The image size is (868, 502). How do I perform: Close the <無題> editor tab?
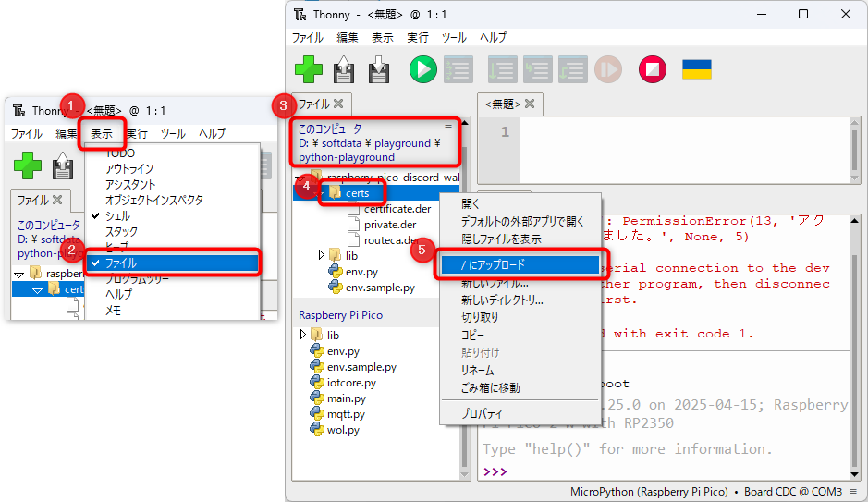click(x=530, y=104)
